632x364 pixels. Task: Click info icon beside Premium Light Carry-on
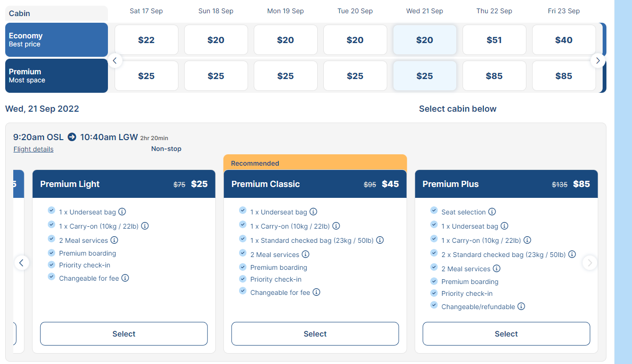tap(145, 226)
